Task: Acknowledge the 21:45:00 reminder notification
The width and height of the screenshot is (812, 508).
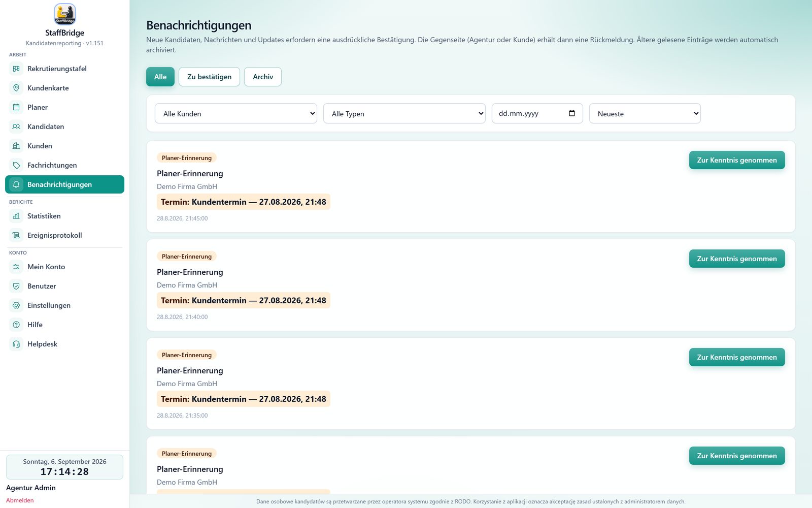Action: pyautogui.click(x=737, y=160)
